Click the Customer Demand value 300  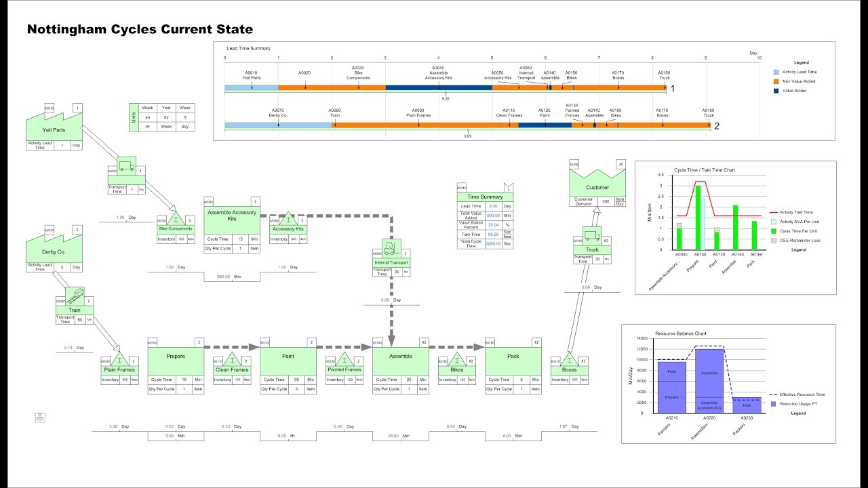[606, 202]
